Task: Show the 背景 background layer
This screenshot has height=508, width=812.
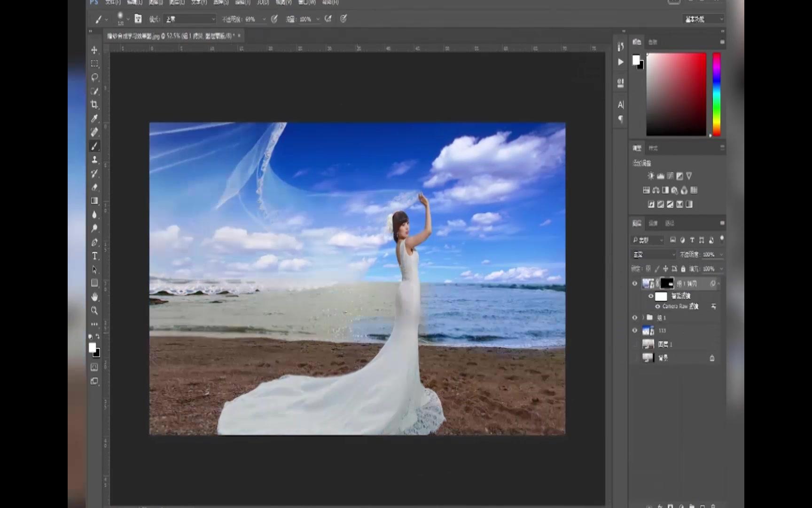Action: point(635,358)
